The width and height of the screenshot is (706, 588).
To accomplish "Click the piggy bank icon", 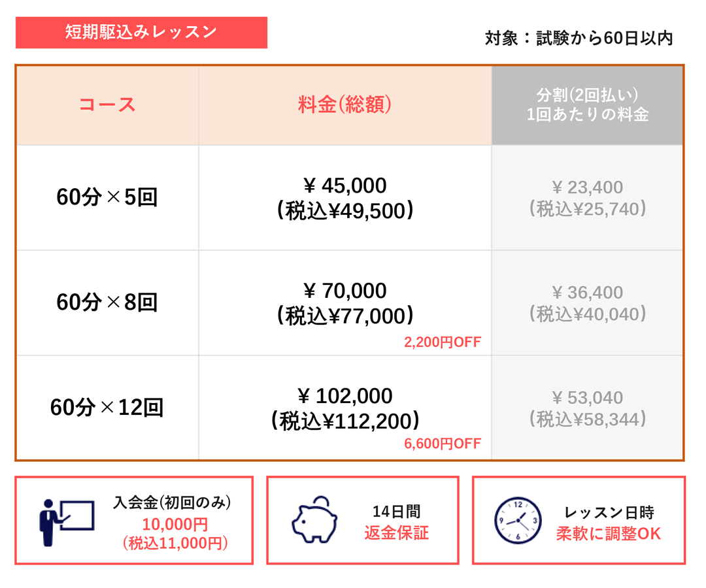I will pyautogui.click(x=314, y=519).
